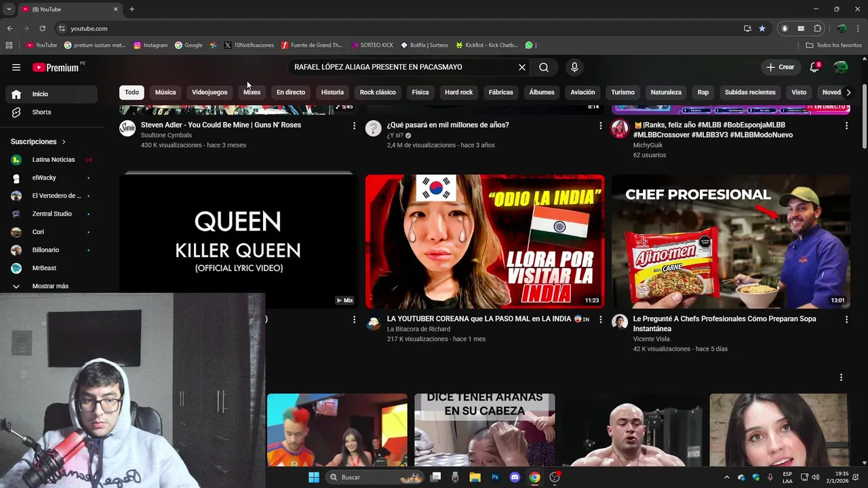Select the Música filter chip
The height and width of the screenshot is (488, 868).
pos(165,92)
